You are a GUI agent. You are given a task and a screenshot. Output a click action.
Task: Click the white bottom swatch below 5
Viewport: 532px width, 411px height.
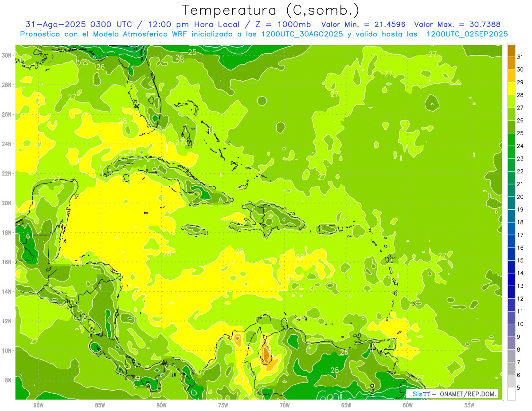click(x=511, y=394)
